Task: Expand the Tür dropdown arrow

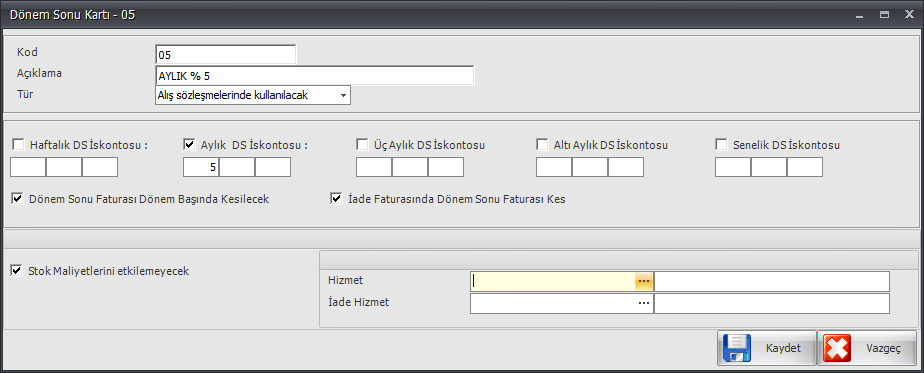Action: point(343,95)
